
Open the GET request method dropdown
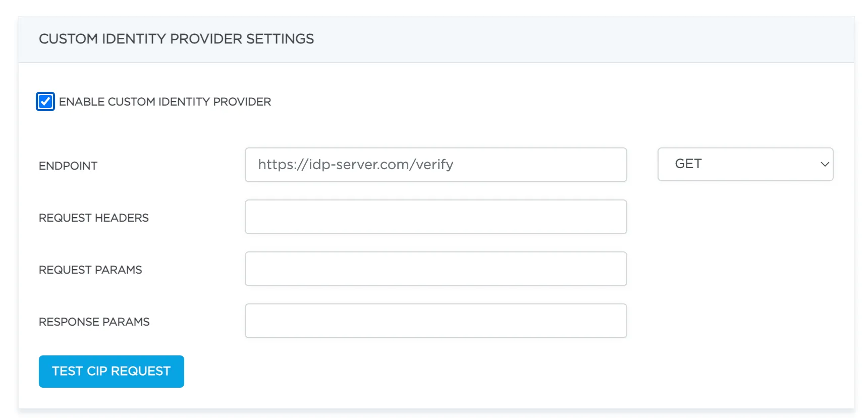pos(745,164)
